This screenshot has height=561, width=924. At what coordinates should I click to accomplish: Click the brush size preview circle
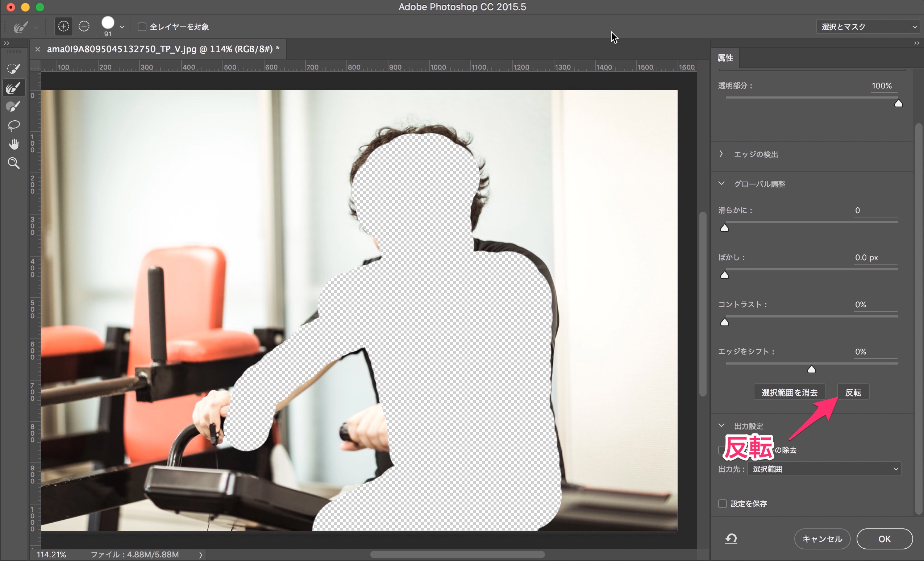point(108,23)
